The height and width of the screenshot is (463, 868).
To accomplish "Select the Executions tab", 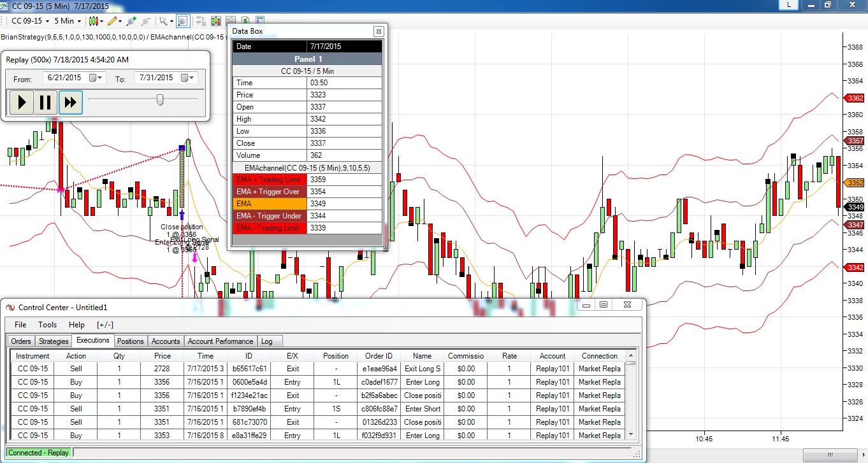I will [93, 340].
